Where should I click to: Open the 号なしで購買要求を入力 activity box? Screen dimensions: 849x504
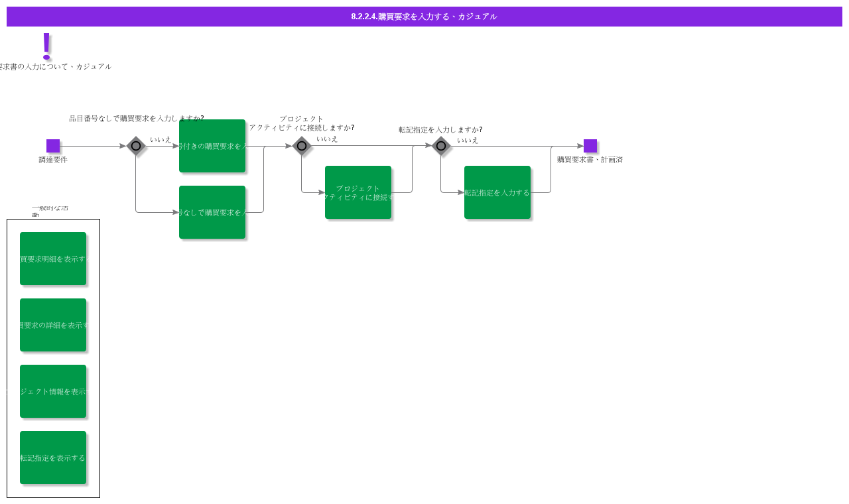(x=212, y=212)
